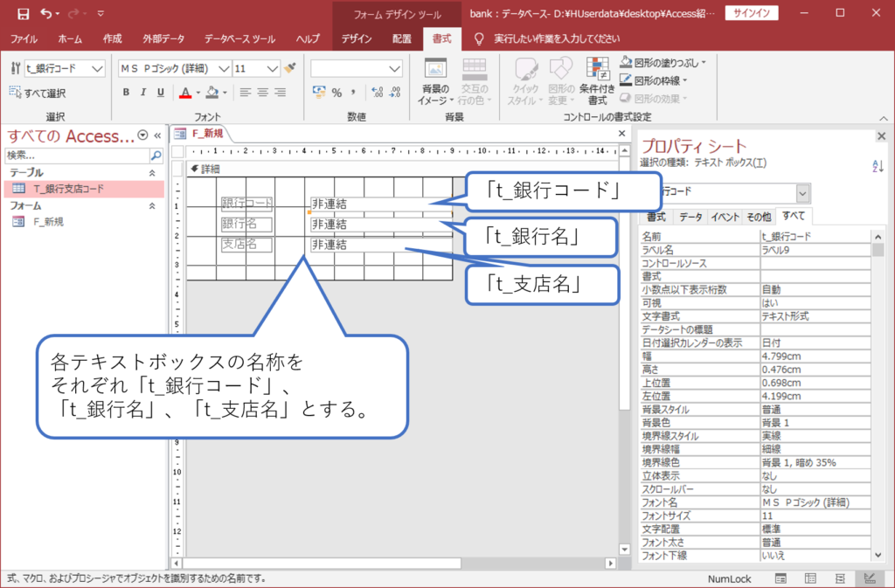
Task: Click the 実行したい作業 search box
Action: coord(557,38)
